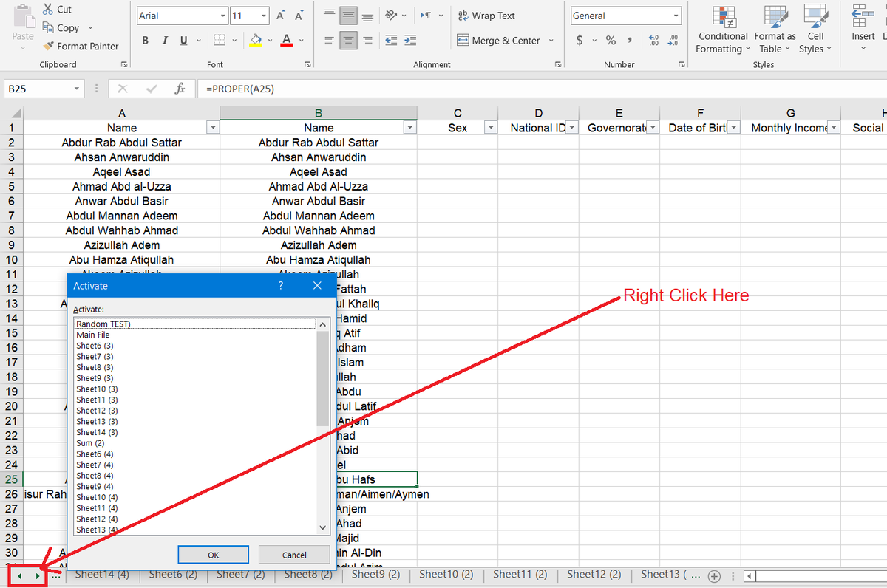Toggle center horizontal alignment

[x=348, y=41]
